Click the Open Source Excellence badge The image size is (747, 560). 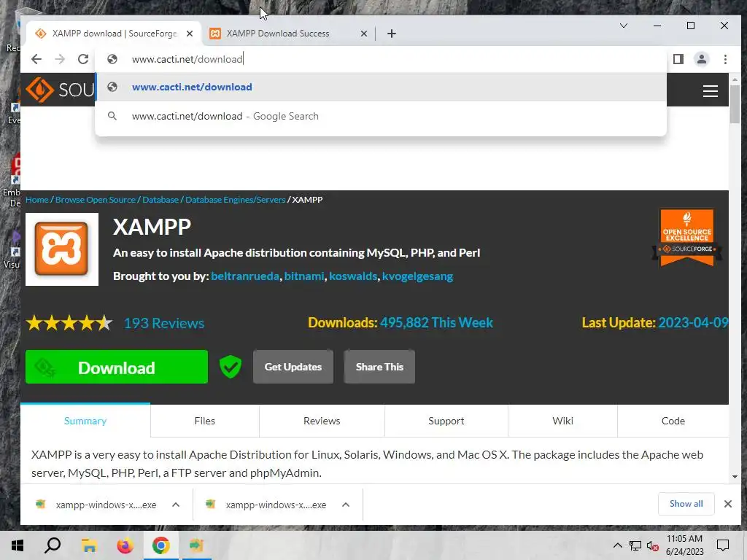click(x=687, y=237)
